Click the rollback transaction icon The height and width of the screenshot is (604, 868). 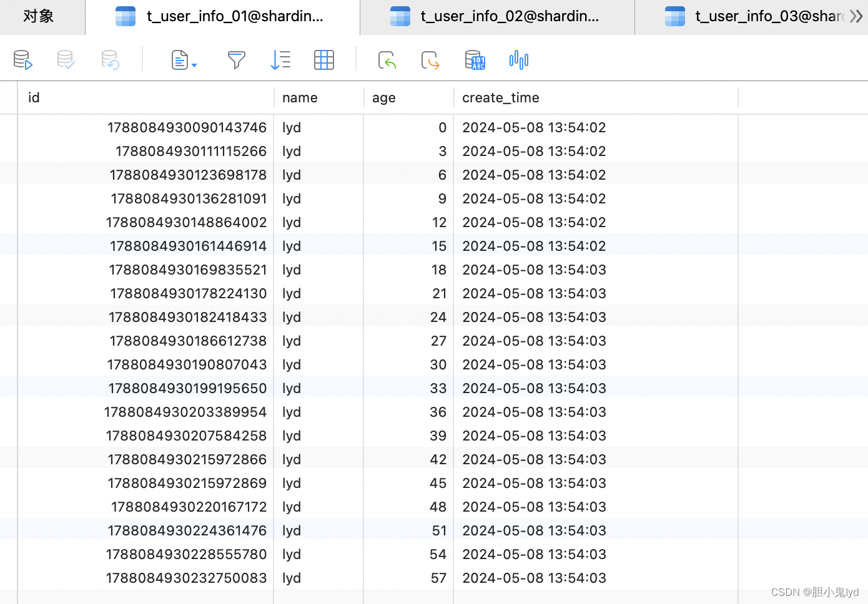[110, 60]
